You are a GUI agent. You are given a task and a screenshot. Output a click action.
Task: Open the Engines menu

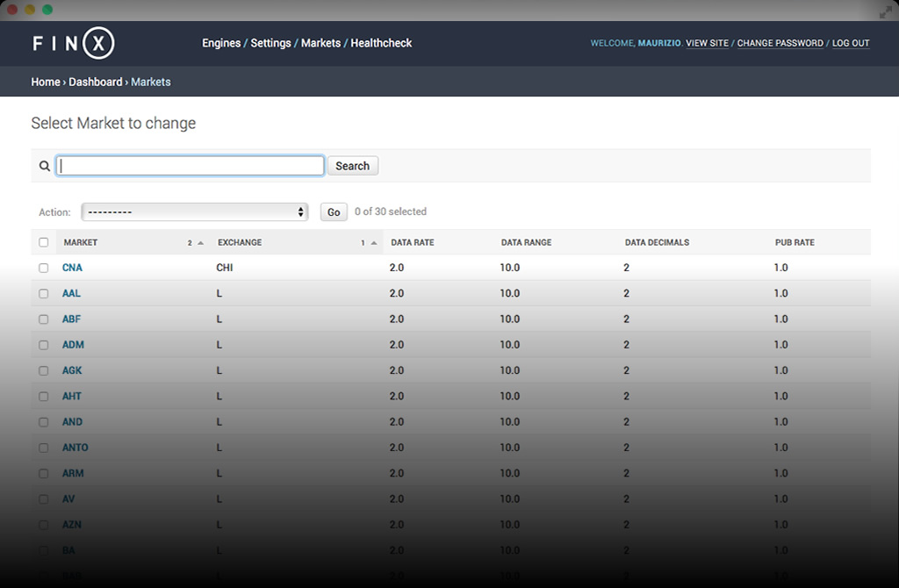pyautogui.click(x=221, y=43)
